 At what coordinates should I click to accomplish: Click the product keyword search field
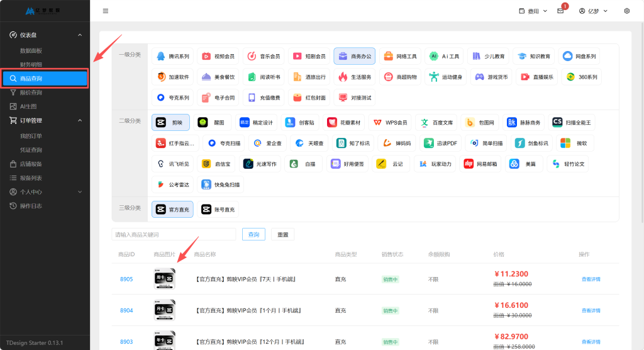[x=174, y=234]
